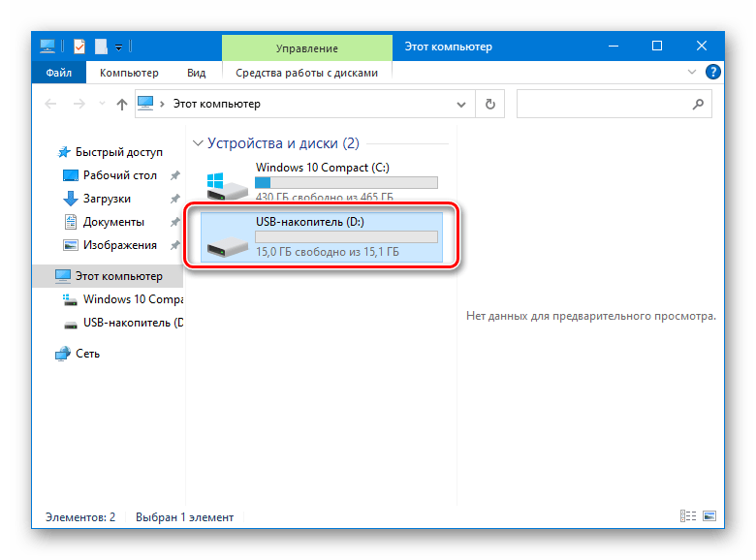Refresh the Этот компьютер view
The image size is (756, 560).
490,104
